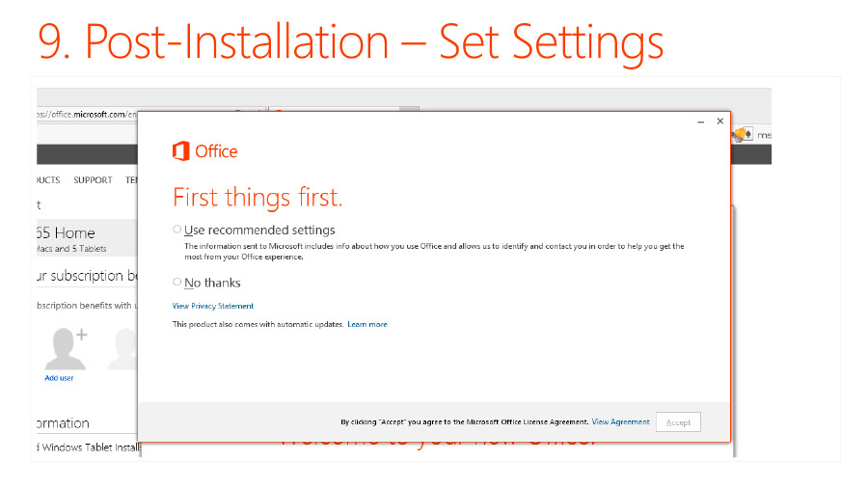Click the Windows Tablet Install entry
This screenshot has height=488, width=868.
coord(89,447)
